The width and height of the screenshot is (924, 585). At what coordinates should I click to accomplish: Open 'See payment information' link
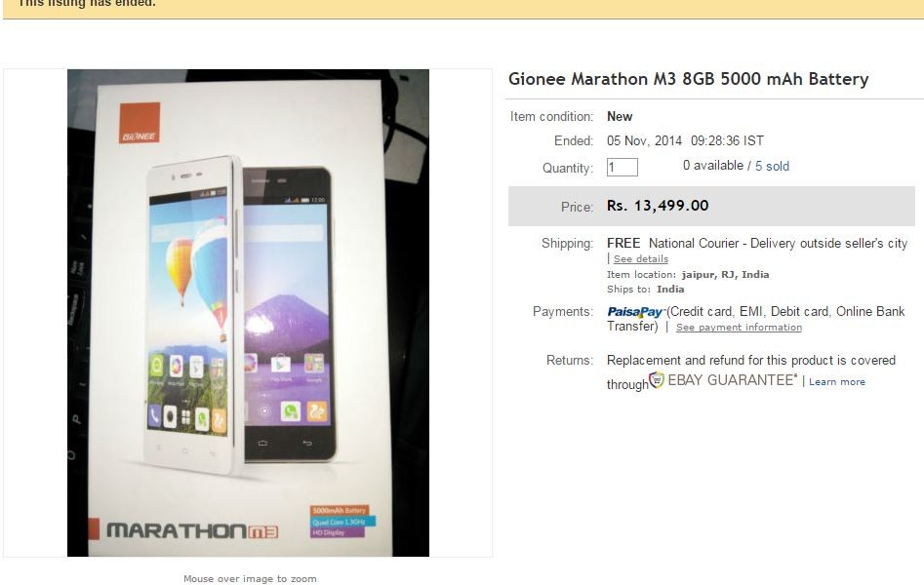pos(739,328)
